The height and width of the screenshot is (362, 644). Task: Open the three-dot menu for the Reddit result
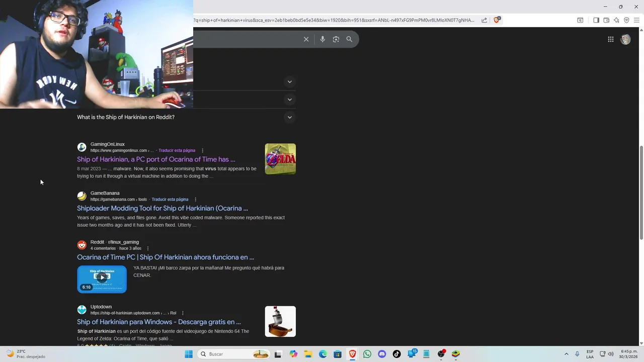coord(147,248)
